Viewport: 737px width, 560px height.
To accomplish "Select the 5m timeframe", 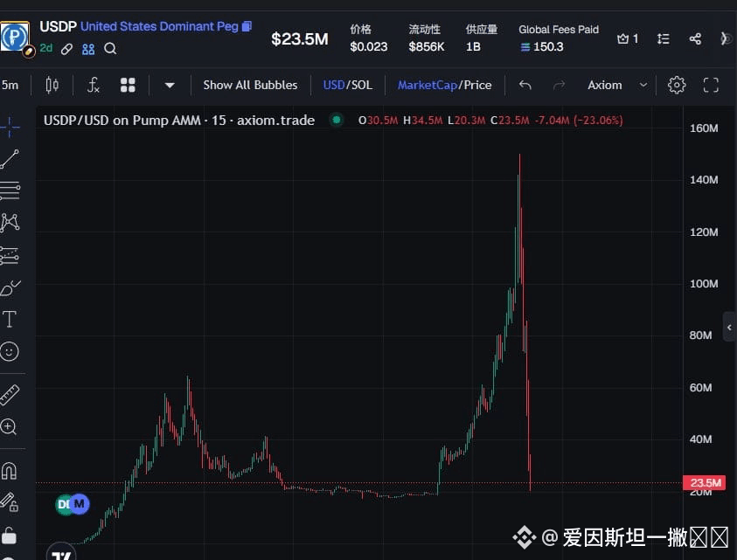I will (x=10, y=85).
